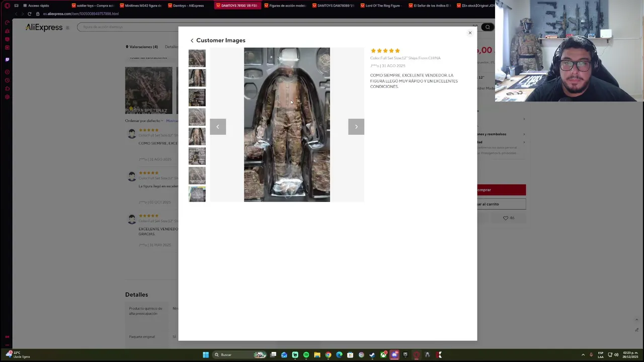Screen dimensions: 644x362
Task: Open volume control in system tray
Action: click(616, 355)
